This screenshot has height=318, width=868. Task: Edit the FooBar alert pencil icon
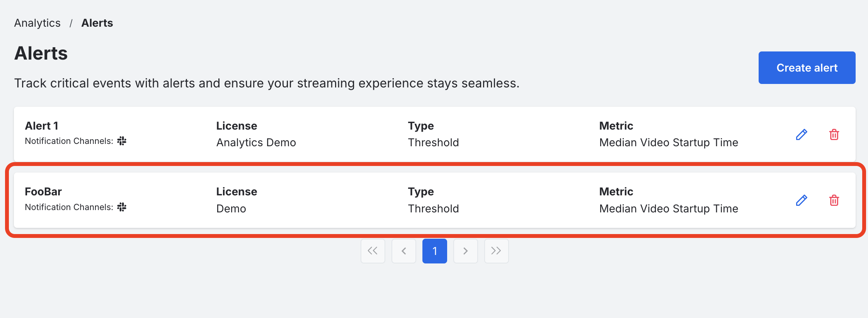point(801,200)
